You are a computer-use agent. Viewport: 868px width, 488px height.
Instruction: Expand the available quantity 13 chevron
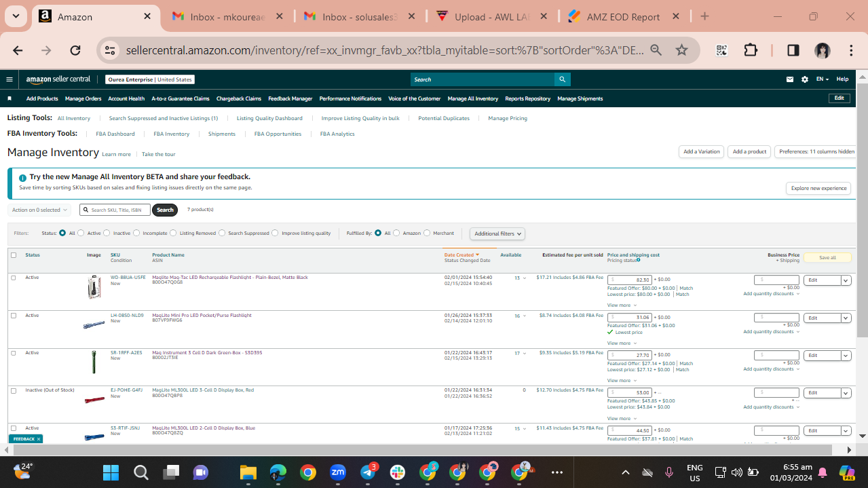point(524,278)
